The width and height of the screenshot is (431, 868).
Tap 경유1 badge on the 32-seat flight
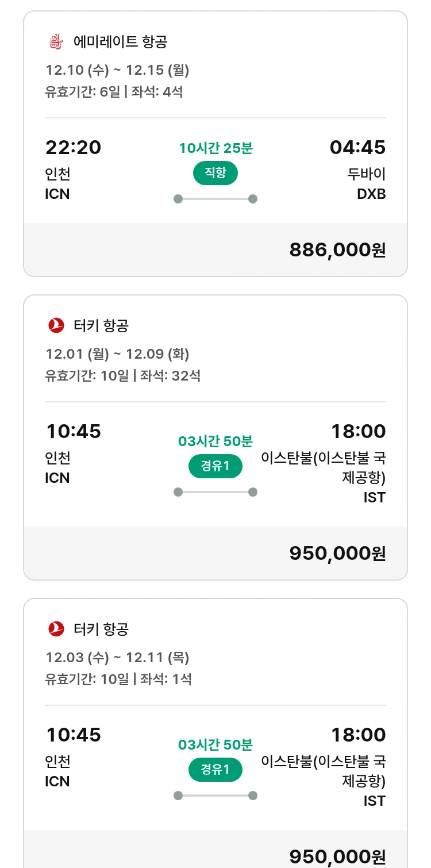(215, 466)
